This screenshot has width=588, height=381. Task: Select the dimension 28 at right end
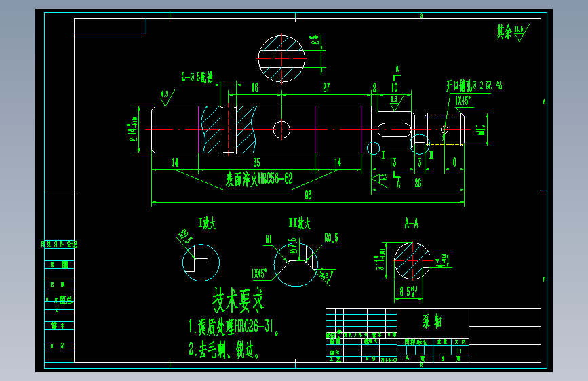418,182
